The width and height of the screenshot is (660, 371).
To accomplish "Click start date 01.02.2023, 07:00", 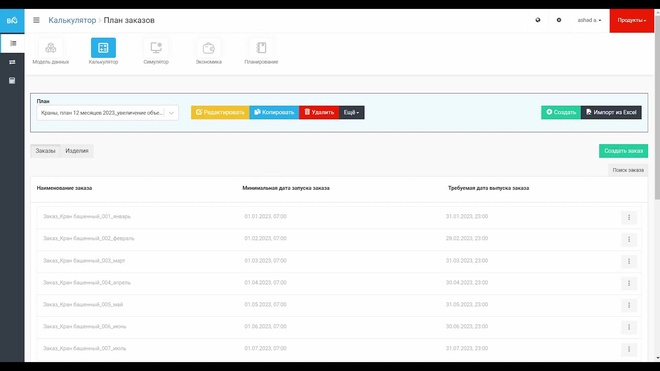I will point(265,238).
